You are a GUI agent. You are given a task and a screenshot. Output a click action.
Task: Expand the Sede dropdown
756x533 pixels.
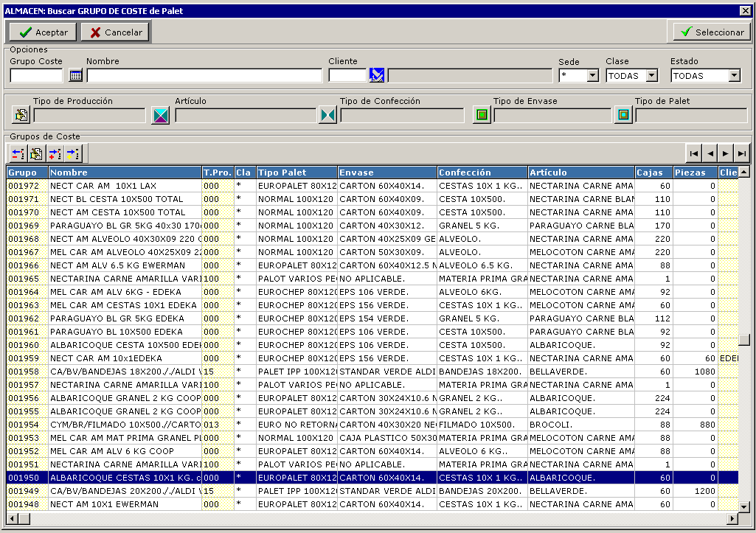[592, 76]
